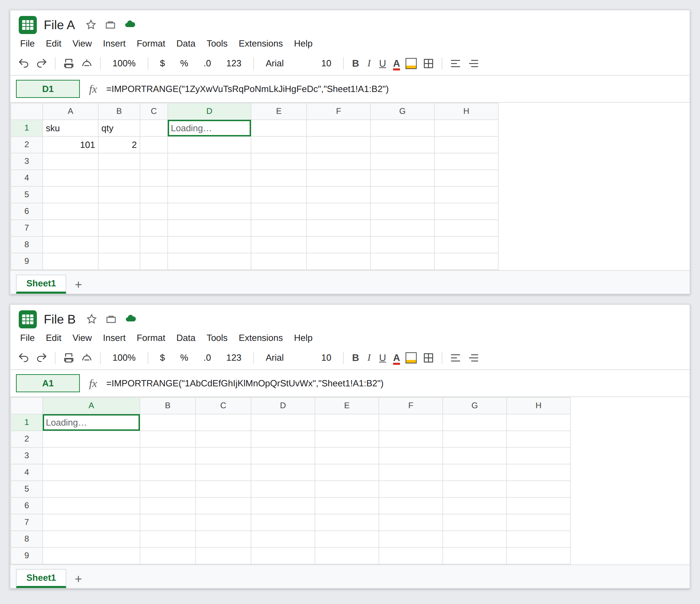This screenshot has width=700, height=604.
Task: Open the Insert menu in File B
Action: [x=114, y=338]
